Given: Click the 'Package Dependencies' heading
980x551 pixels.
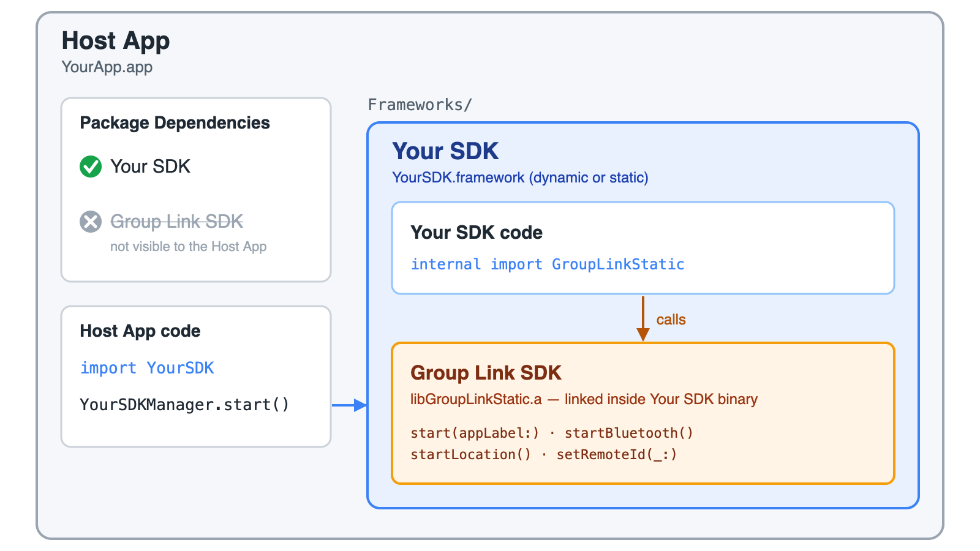Looking at the screenshot, I should click(175, 123).
